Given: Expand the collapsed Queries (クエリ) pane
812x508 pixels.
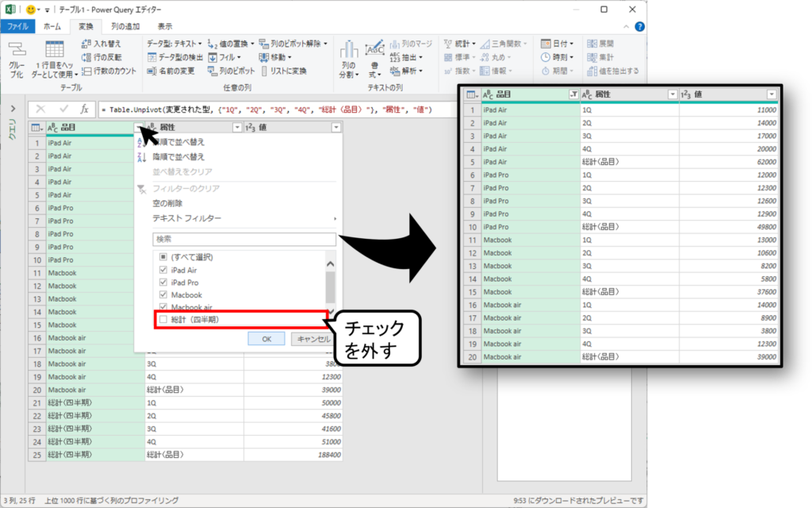Looking at the screenshot, I should [x=13, y=109].
